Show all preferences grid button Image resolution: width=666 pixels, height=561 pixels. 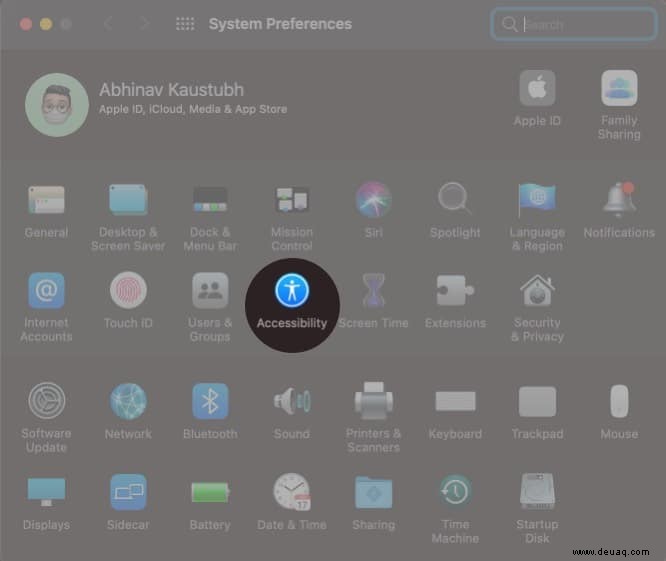pos(185,24)
